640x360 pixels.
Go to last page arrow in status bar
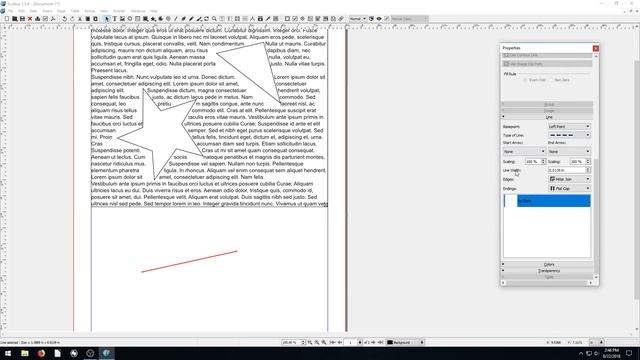click(380, 342)
